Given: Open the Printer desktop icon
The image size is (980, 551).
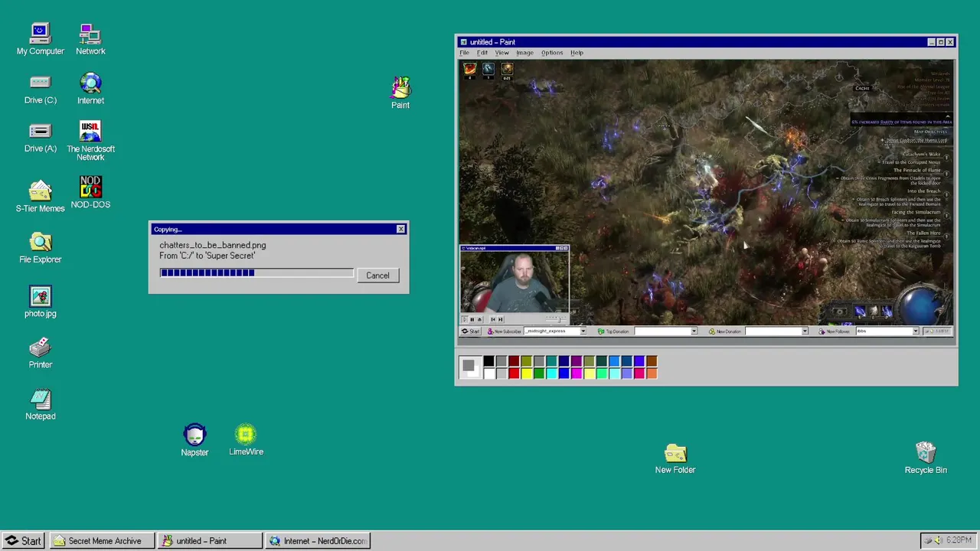Looking at the screenshot, I should [40, 354].
